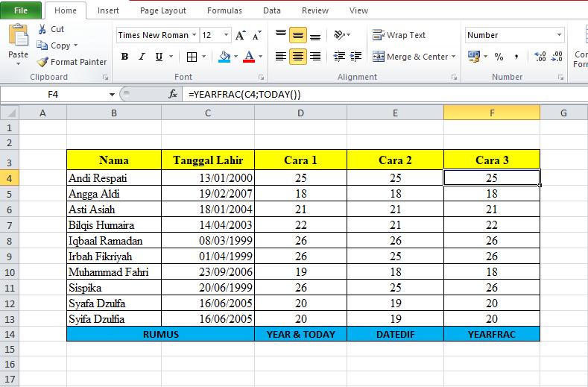Apply Accounting Number Format icon
The image size is (588, 387).
[x=474, y=57]
